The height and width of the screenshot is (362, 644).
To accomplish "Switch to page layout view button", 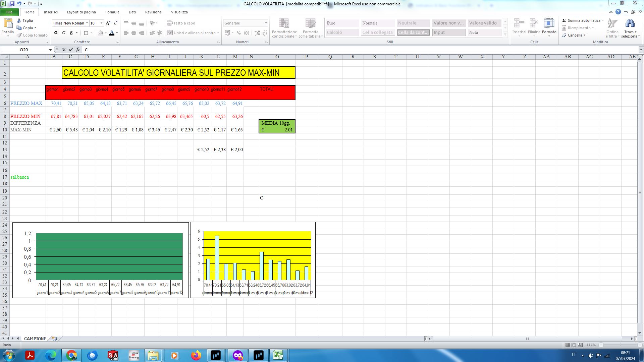I will tap(574, 345).
